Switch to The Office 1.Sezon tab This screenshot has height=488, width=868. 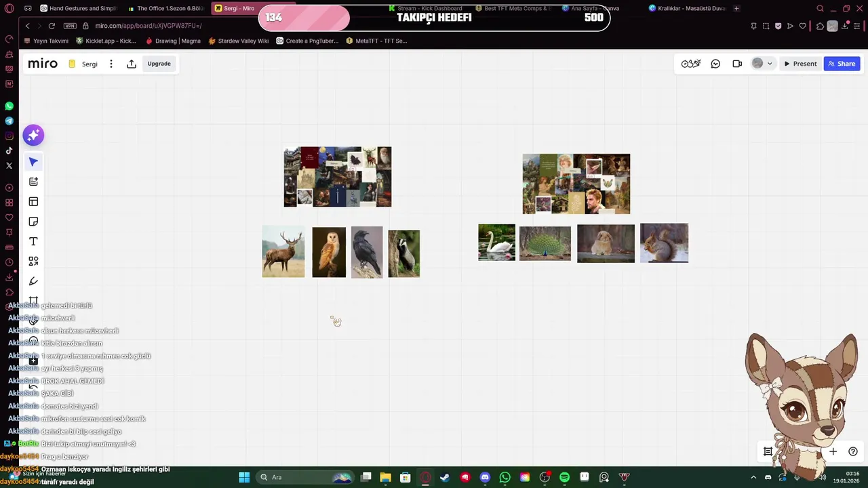(x=165, y=9)
